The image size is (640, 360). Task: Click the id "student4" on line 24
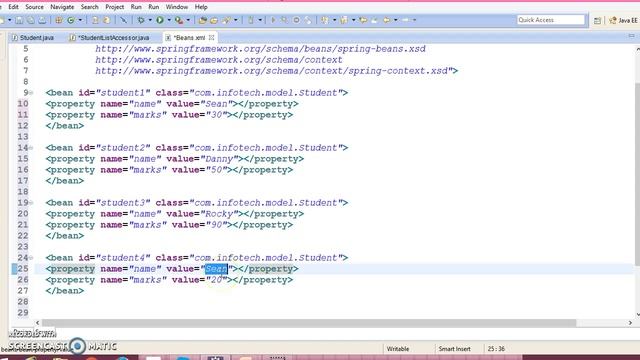123,258
